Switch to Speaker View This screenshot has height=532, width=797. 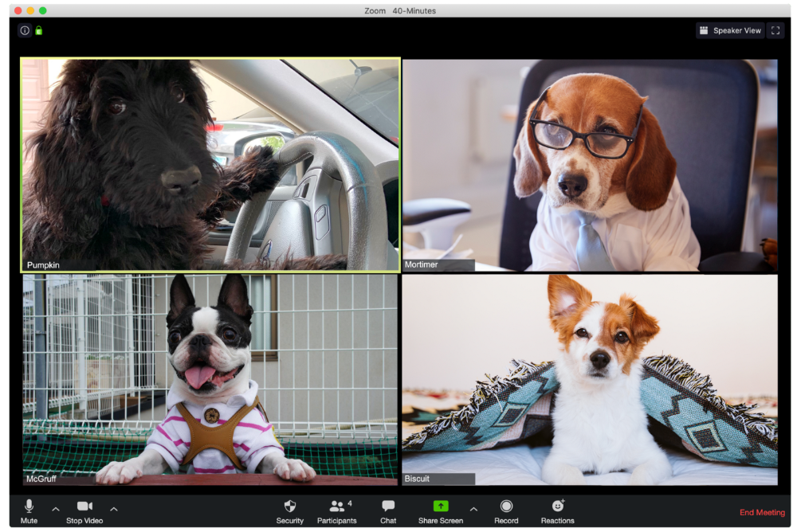(x=730, y=30)
